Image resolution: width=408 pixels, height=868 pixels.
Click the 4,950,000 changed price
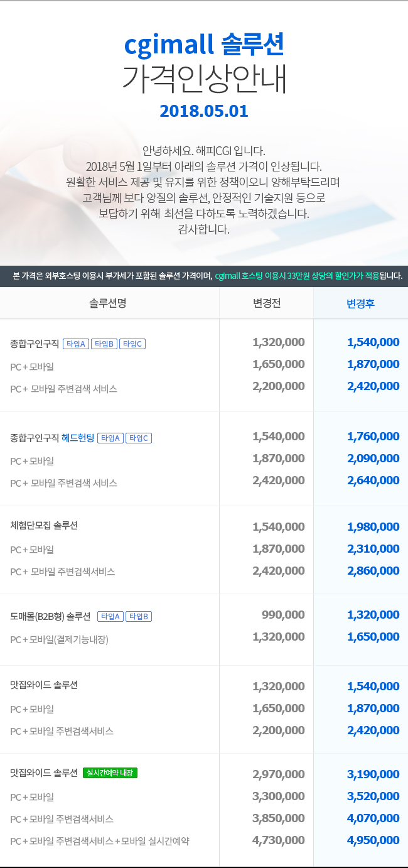(x=373, y=840)
